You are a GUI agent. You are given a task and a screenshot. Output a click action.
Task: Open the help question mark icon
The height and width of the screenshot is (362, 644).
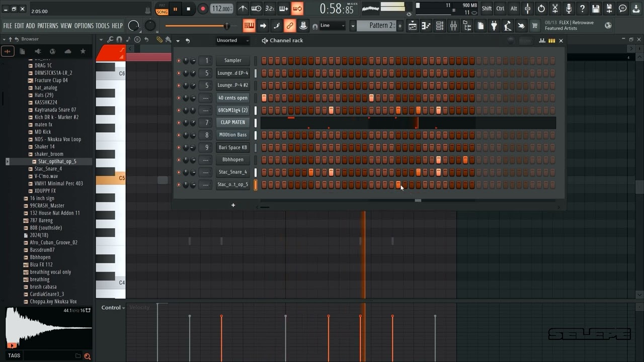pos(582,9)
